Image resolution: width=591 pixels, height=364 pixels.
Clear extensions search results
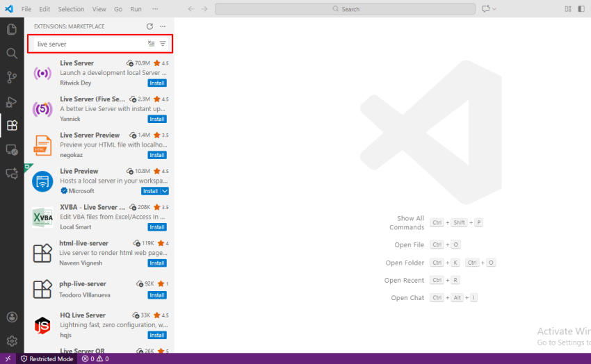[151, 44]
